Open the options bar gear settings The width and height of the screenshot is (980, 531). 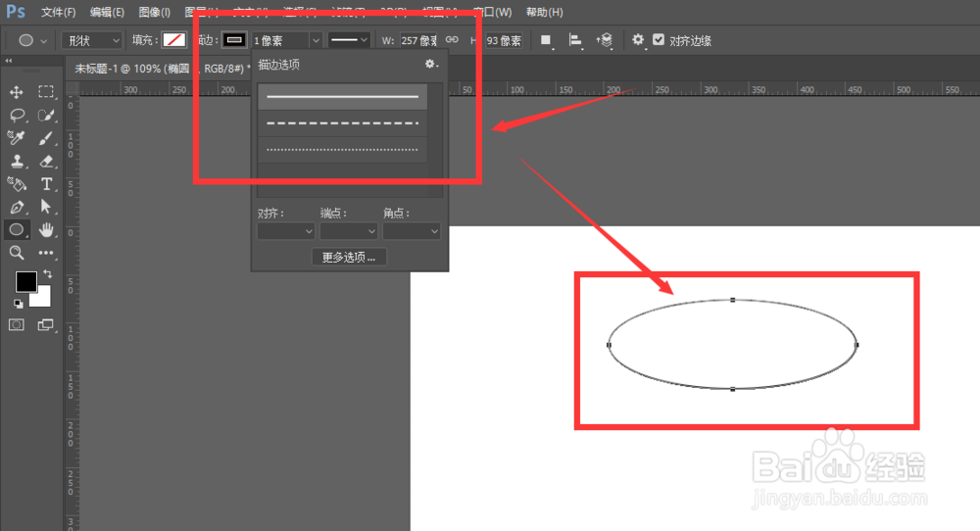(x=638, y=40)
